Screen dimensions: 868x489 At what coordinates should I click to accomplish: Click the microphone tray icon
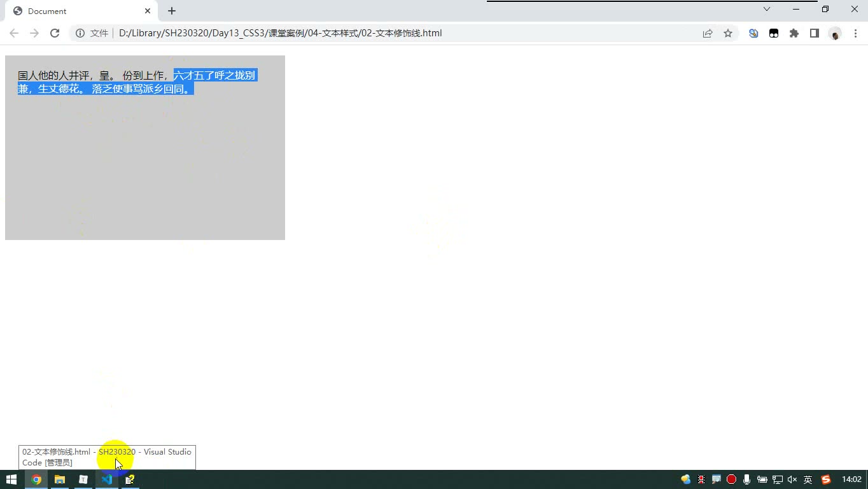[746, 479]
